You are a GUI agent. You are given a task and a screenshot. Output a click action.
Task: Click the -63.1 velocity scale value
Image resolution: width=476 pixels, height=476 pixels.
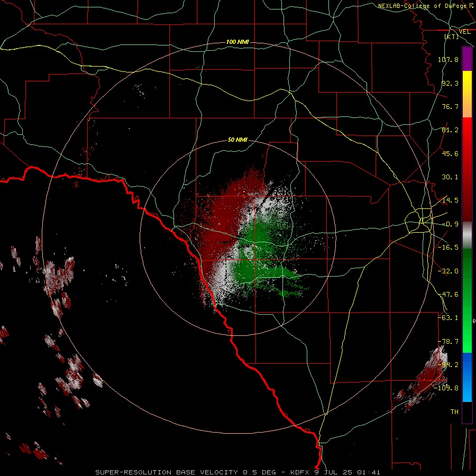[448, 318]
